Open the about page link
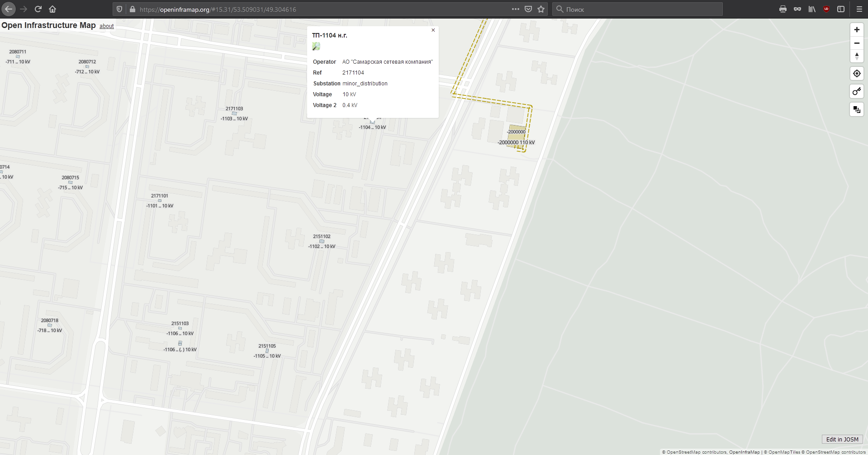 [106, 26]
